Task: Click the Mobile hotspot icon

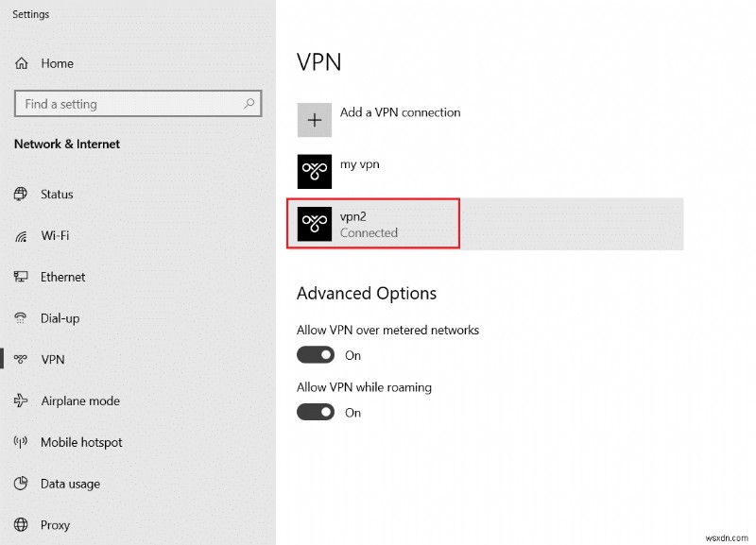Action: [20, 442]
